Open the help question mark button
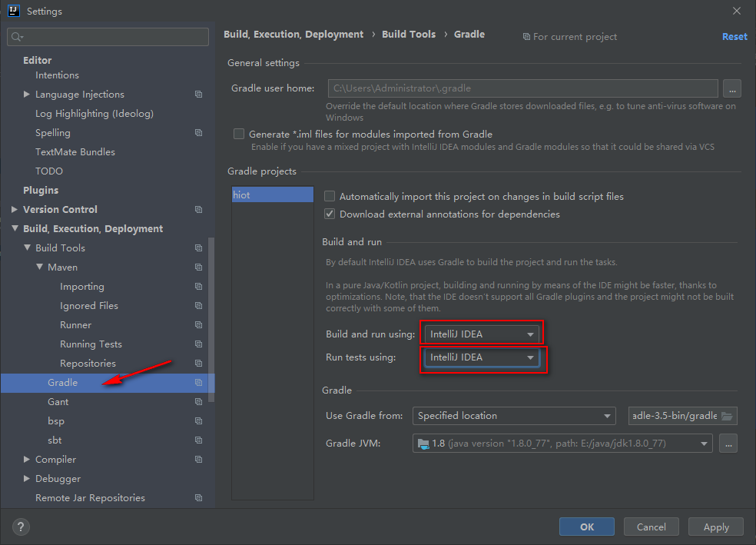 tap(21, 527)
